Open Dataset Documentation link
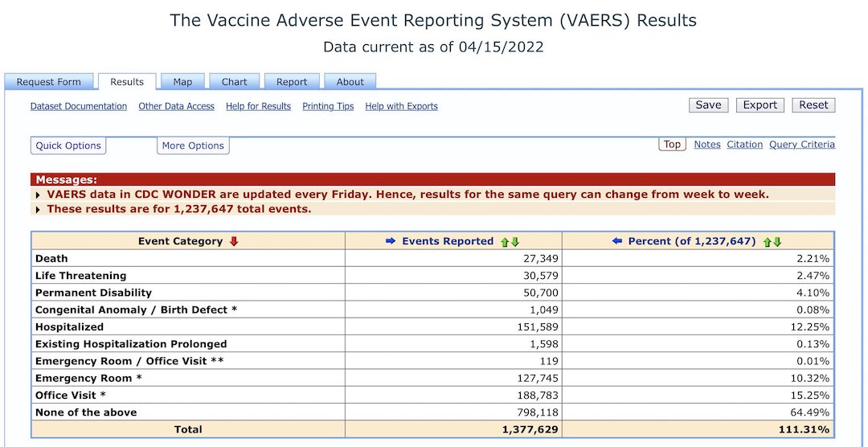Image resolution: width=868 pixels, height=447 pixels. click(x=79, y=106)
